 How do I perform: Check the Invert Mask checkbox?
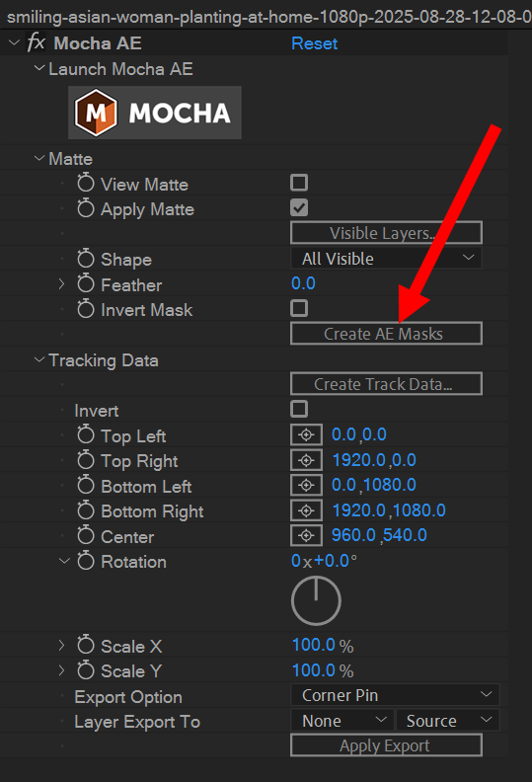tap(299, 308)
